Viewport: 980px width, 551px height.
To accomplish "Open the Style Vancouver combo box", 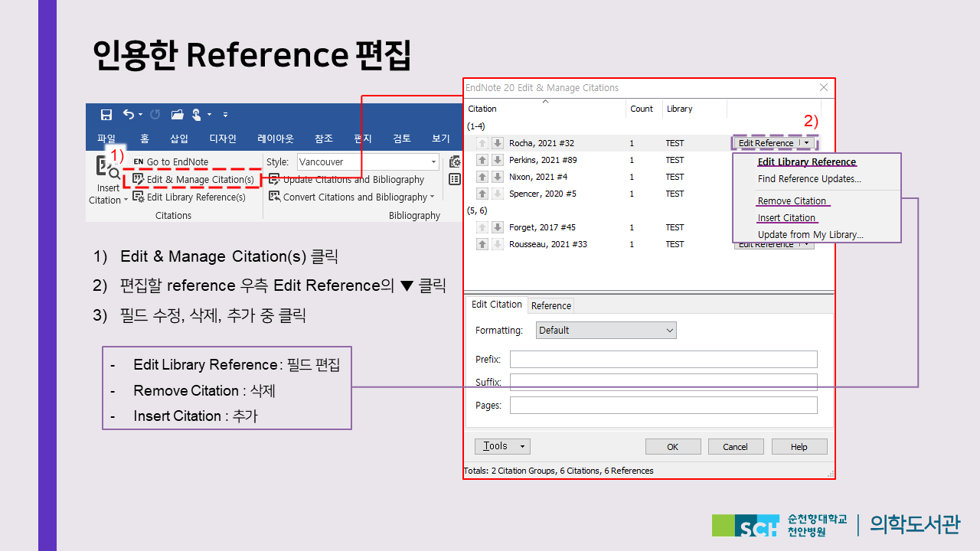I will click(367, 161).
